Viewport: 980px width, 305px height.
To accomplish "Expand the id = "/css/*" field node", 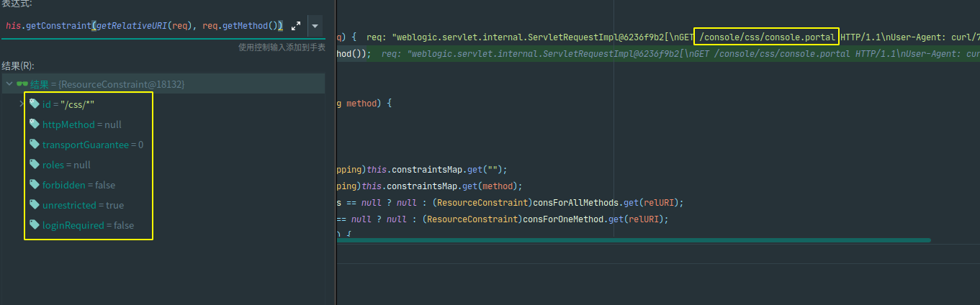I will click(x=22, y=104).
